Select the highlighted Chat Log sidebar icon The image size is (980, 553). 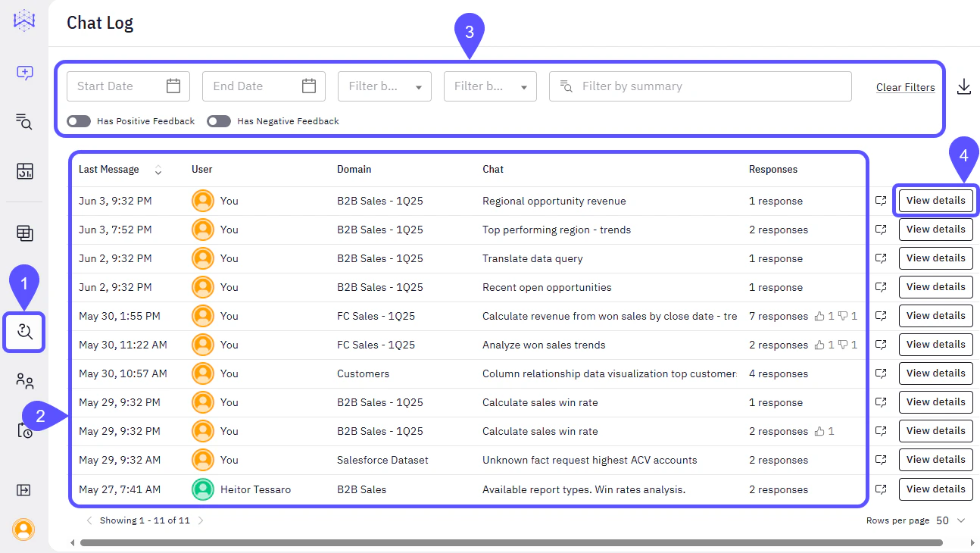point(23,331)
